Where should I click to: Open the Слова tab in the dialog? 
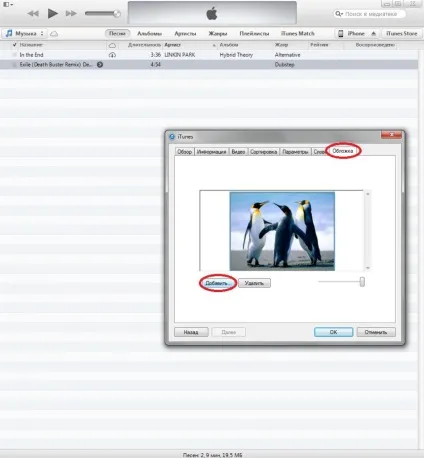point(319,152)
